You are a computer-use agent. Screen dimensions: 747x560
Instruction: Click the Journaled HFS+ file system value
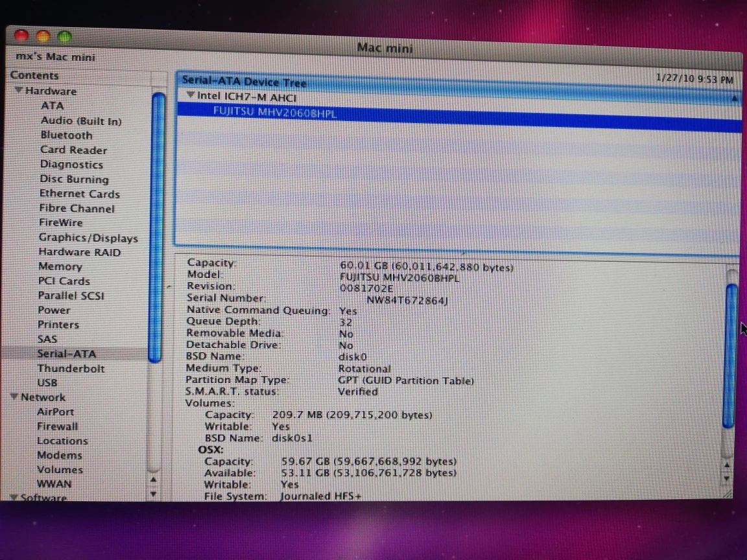[x=320, y=496]
